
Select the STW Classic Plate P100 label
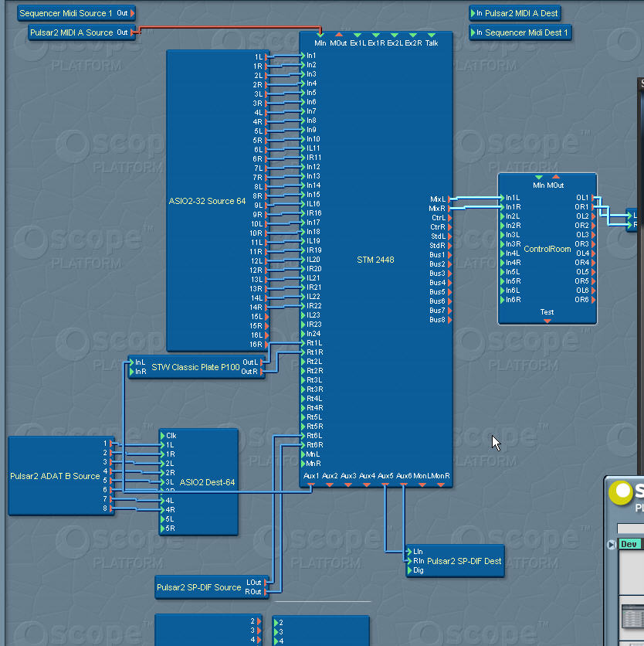coord(195,367)
